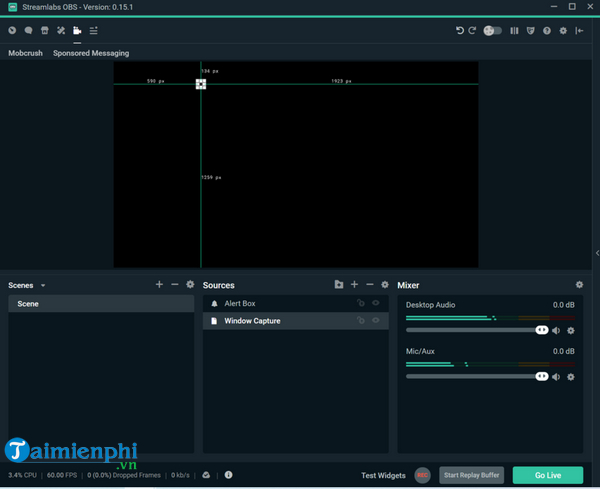Click Mic/Aux 0.0 dB value
Image resolution: width=600 pixels, height=489 pixels.
[x=564, y=351]
